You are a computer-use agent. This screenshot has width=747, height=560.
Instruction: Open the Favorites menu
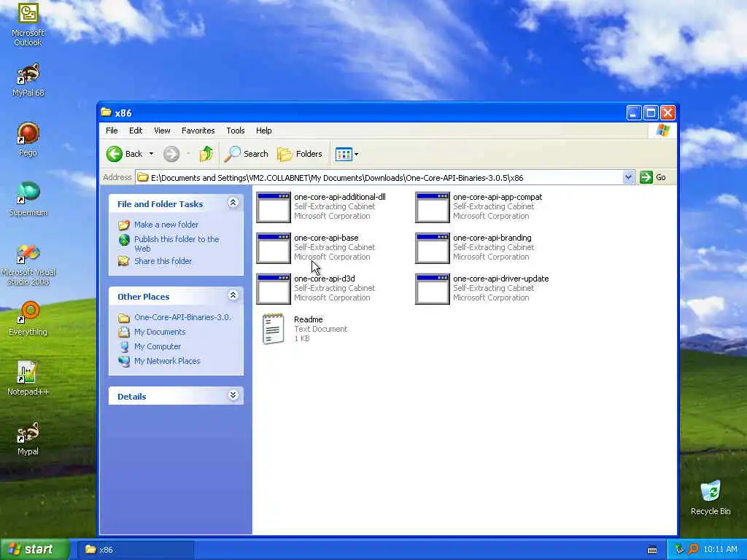coord(198,131)
